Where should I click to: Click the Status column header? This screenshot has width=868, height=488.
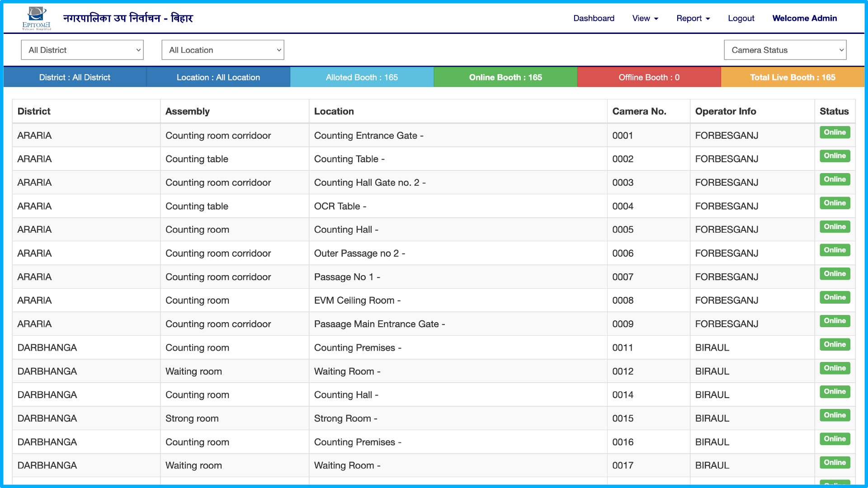coord(834,111)
